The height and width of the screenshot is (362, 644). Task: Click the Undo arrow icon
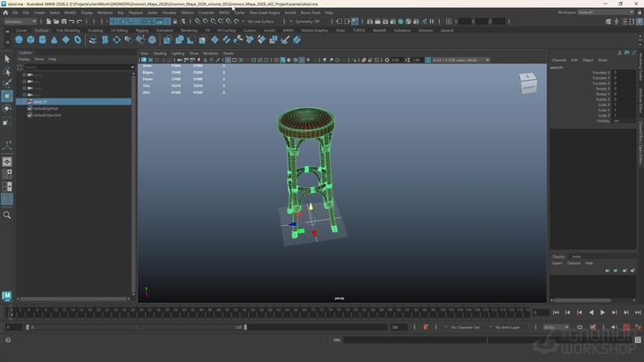72,21
